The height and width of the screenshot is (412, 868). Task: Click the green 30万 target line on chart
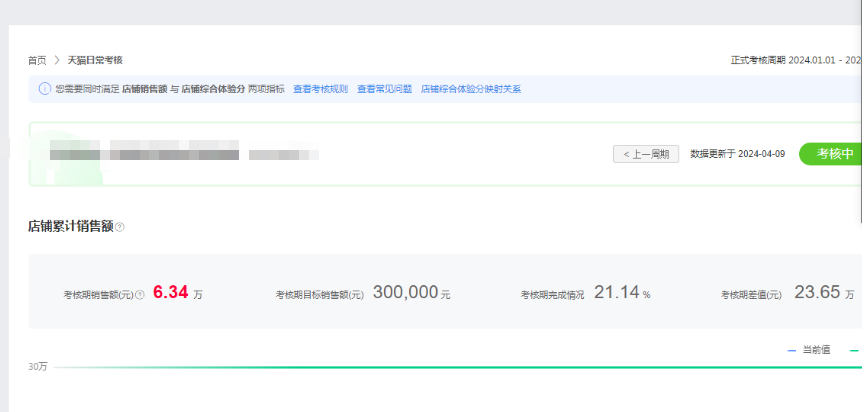(448, 367)
